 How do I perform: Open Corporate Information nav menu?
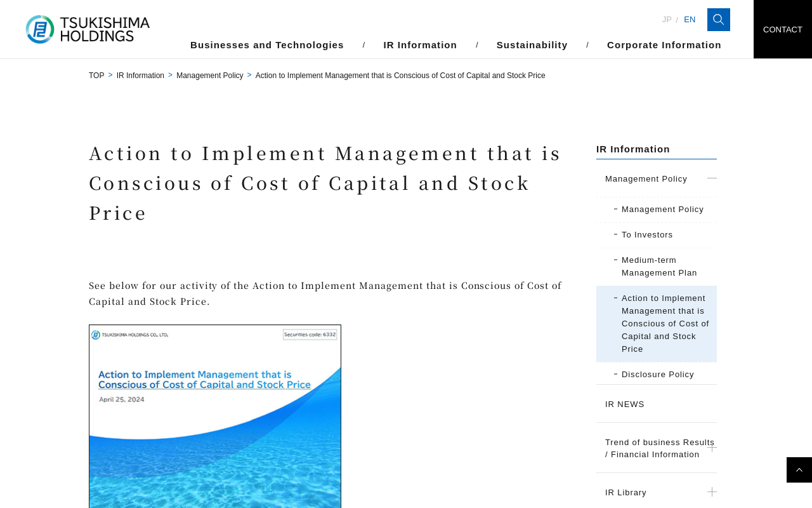click(664, 45)
